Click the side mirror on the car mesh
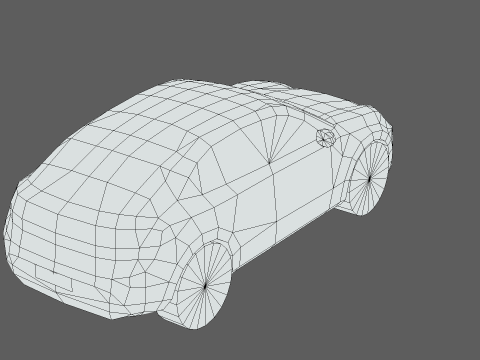 pos(325,137)
